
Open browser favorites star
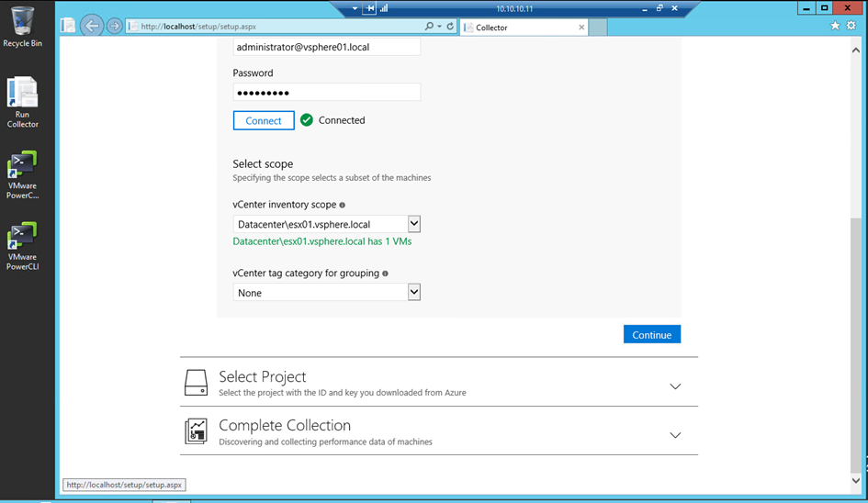pyautogui.click(x=835, y=26)
